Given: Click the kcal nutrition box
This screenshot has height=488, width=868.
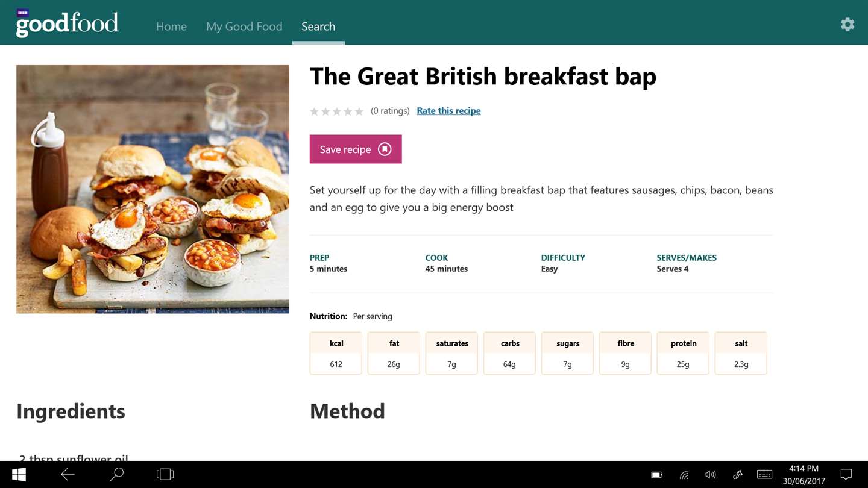Looking at the screenshot, I should pyautogui.click(x=336, y=353).
